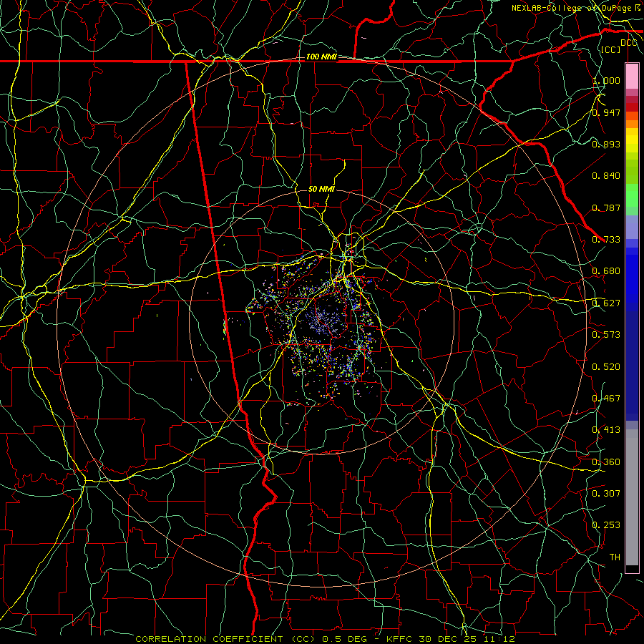Click the 100 NMI range ring label
Viewport: 644px width, 644px height.
(321, 57)
